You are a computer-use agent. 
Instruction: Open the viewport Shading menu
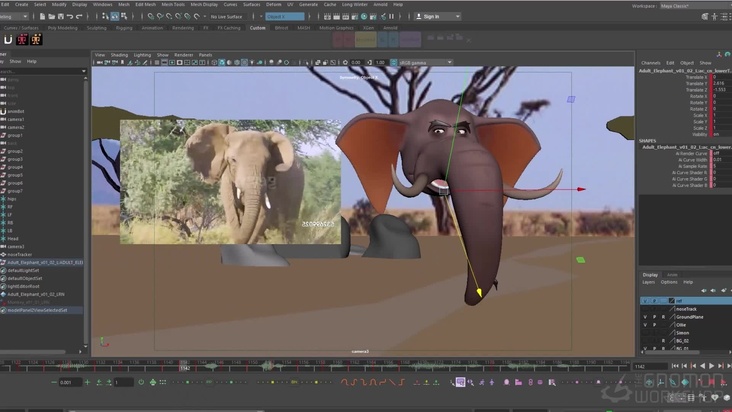119,55
